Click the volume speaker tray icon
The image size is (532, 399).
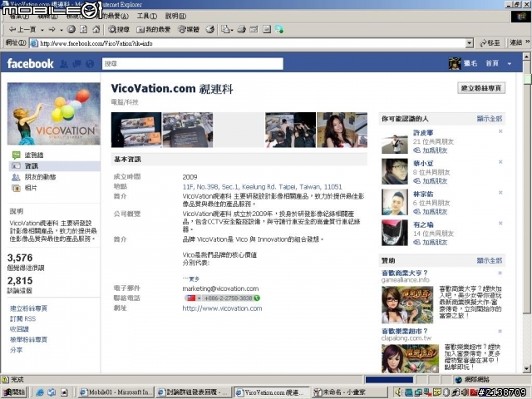pyautogui.click(x=399, y=392)
